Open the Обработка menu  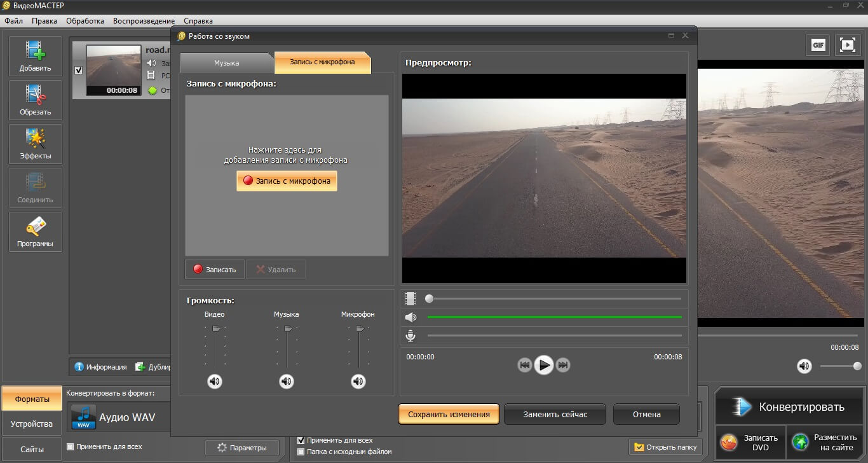click(85, 21)
